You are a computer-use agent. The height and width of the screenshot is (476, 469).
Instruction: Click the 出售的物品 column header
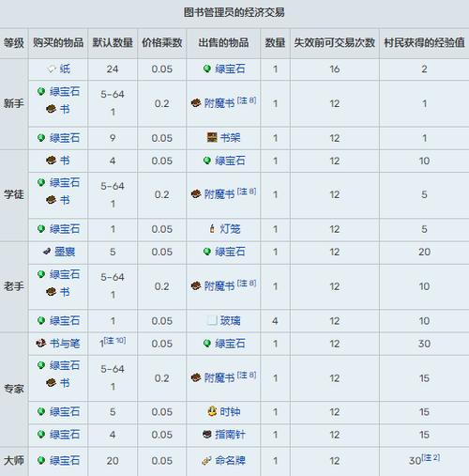click(x=223, y=42)
